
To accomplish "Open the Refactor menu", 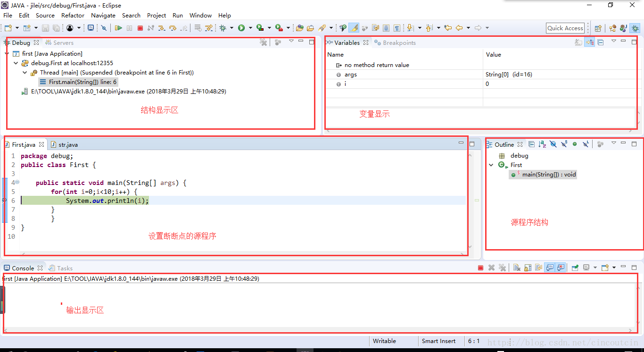I will point(73,16).
